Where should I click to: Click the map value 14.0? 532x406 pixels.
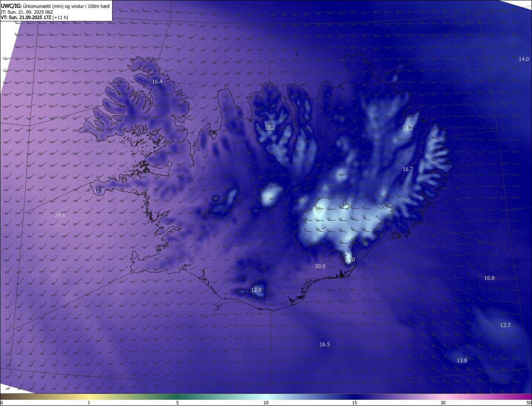[x=524, y=59]
